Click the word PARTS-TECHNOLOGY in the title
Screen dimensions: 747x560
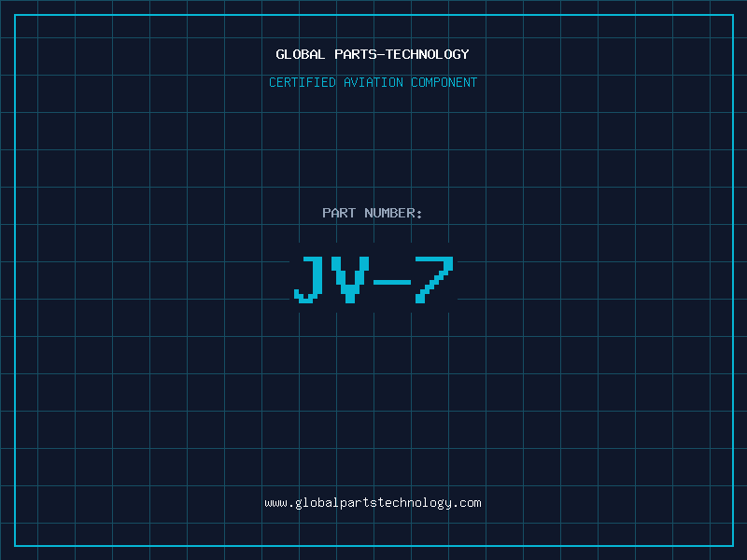(x=402, y=54)
